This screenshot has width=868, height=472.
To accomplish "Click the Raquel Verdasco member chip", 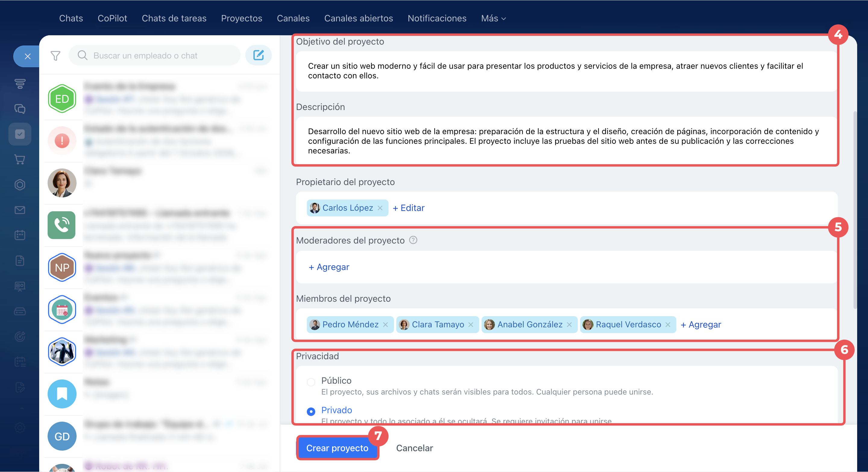I will click(628, 324).
